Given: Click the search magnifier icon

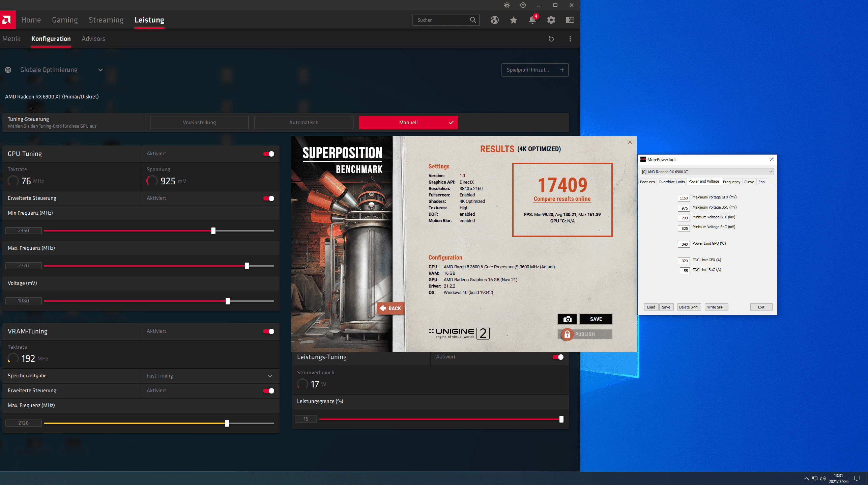Looking at the screenshot, I should [473, 20].
